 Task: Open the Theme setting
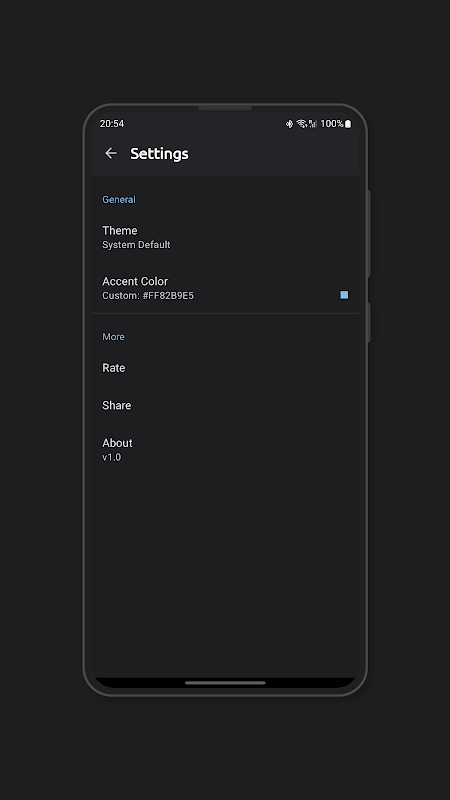225,237
